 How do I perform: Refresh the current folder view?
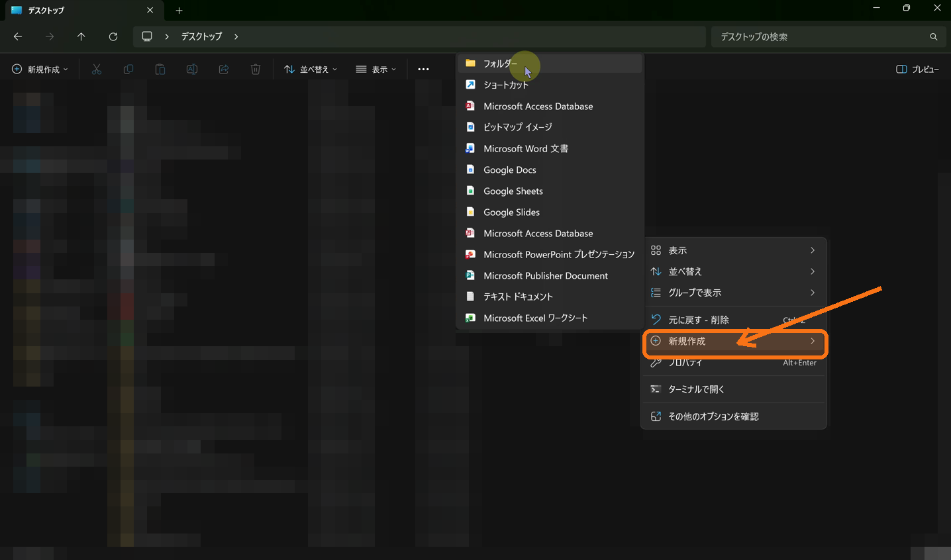[113, 36]
